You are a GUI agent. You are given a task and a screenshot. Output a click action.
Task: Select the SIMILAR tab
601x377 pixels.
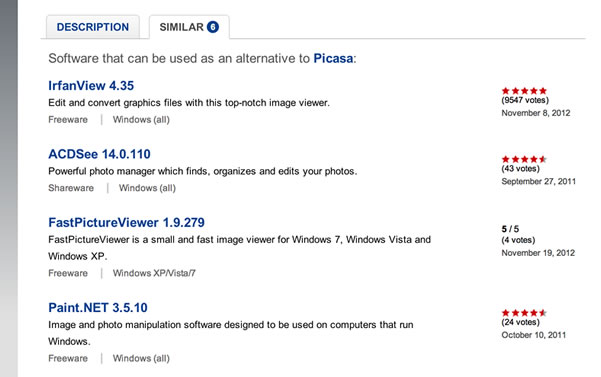pos(189,27)
